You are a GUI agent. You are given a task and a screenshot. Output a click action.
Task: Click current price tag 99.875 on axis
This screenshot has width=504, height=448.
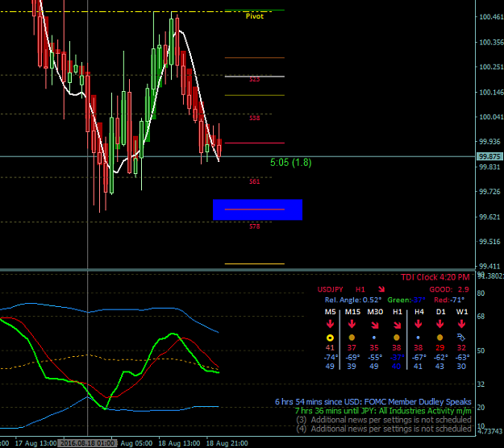pos(489,157)
